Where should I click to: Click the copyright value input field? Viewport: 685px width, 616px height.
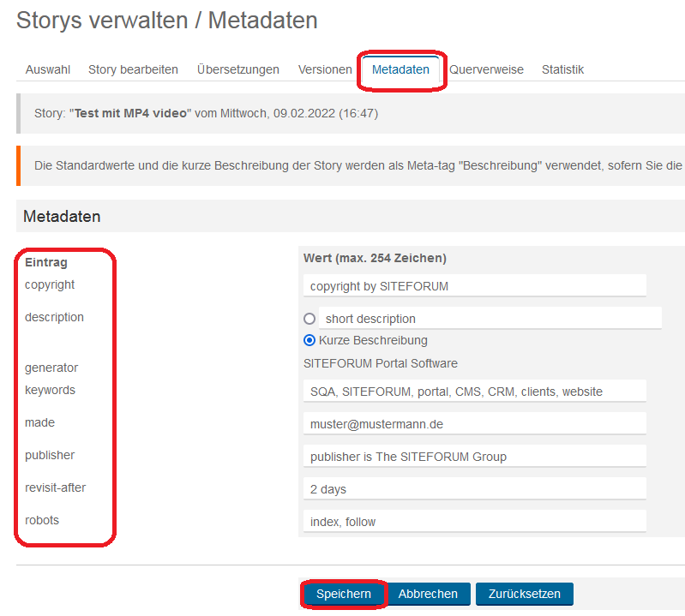click(474, 286)
